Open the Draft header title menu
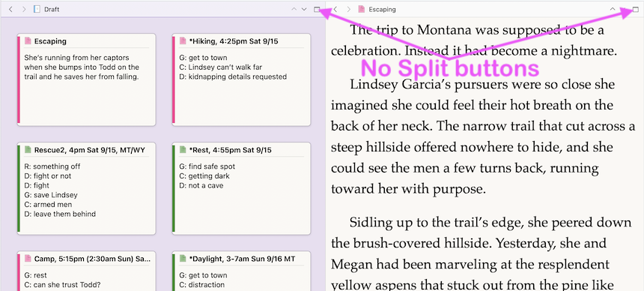This screenshot has width=644, height=291. (x=52, y=10)
